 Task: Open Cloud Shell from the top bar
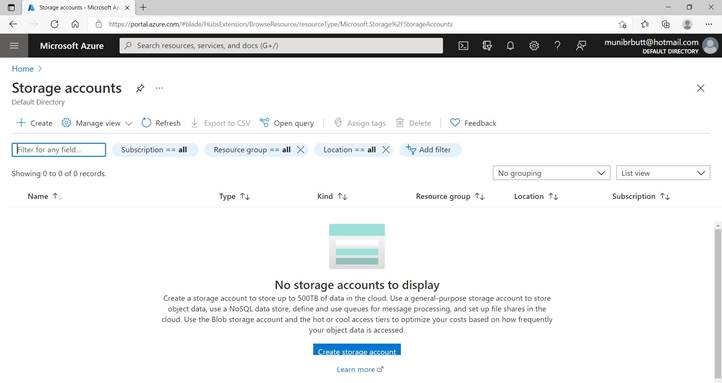[x=463, y=46]
